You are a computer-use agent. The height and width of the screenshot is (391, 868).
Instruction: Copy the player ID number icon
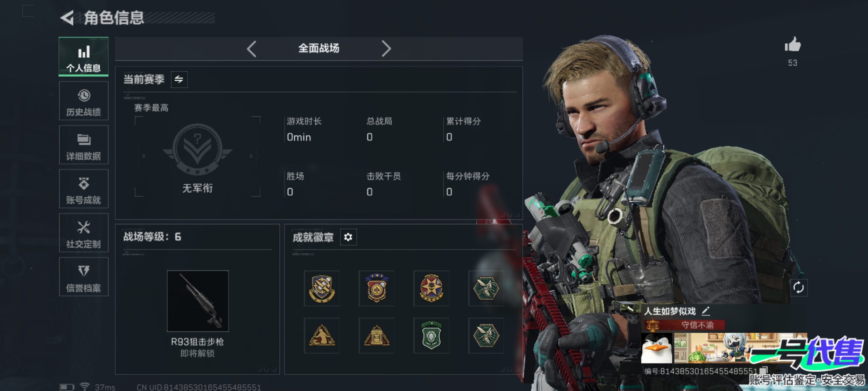(x=763, y=370)
